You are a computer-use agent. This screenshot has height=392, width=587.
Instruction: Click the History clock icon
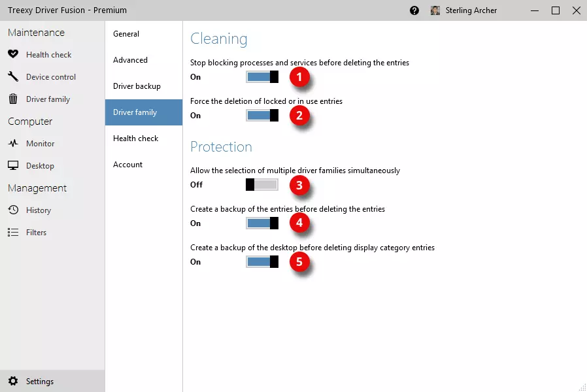(x=13, y=210)
